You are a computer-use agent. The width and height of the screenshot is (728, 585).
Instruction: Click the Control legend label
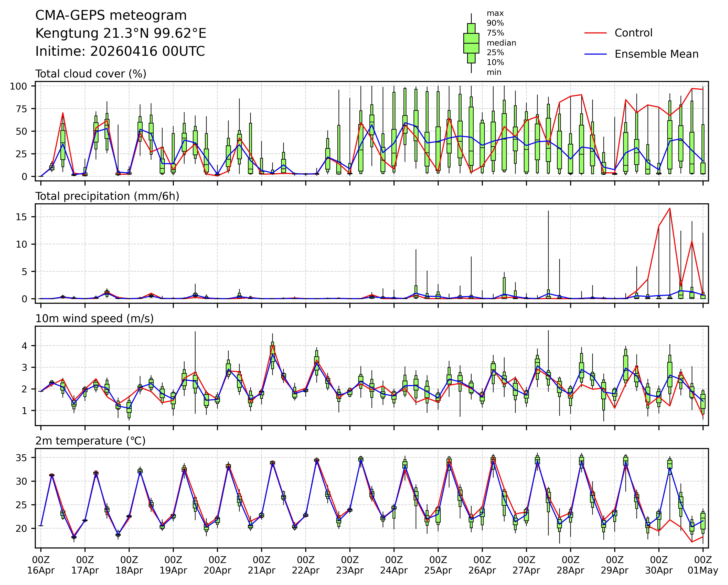point(633,33)
